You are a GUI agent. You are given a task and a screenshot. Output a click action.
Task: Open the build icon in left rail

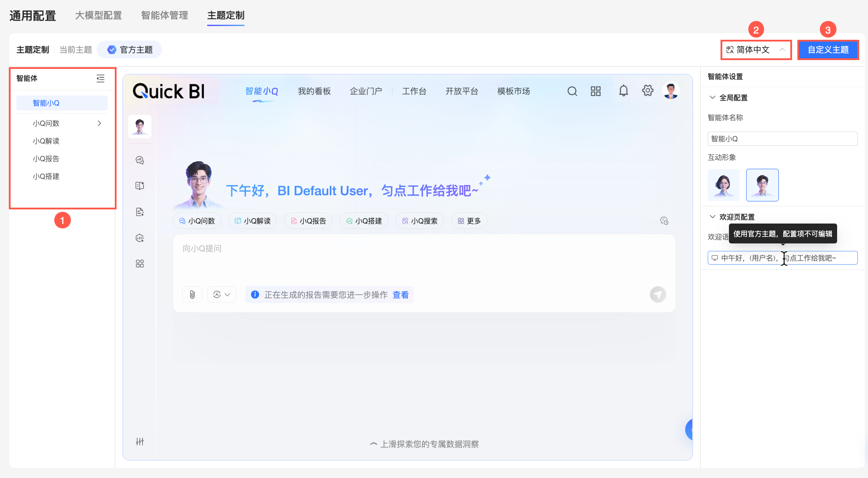tap(140, 238)
